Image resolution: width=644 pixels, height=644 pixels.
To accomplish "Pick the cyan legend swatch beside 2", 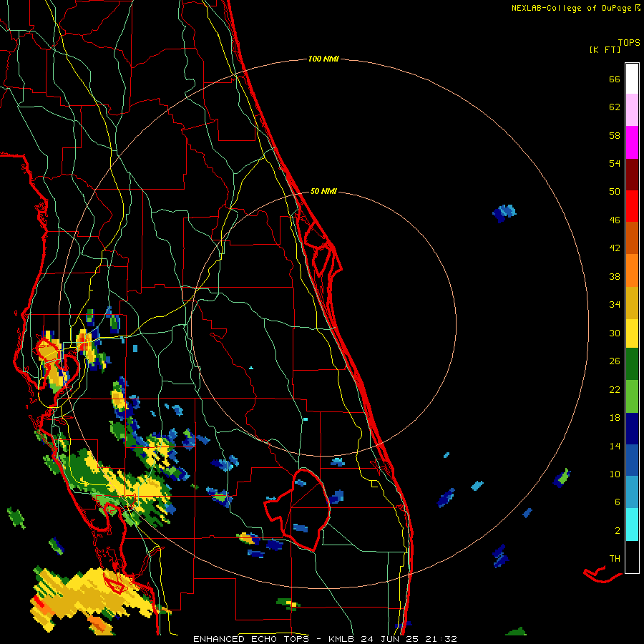I will (x=632, y=525).
